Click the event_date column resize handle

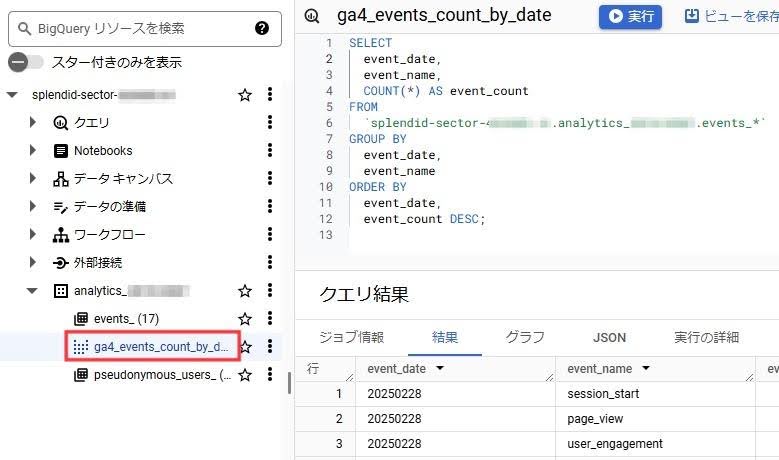(549, 378)
